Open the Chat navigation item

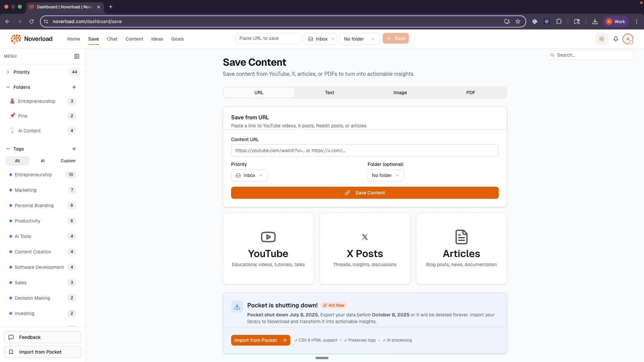pos(112,39)
